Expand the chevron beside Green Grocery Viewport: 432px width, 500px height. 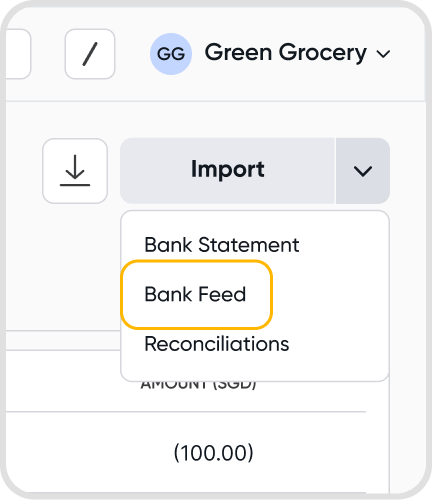point(383,54)
